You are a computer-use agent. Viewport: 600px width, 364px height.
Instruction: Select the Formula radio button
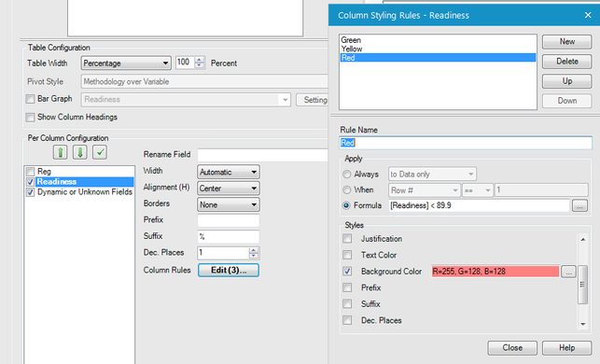click(347, 205)
